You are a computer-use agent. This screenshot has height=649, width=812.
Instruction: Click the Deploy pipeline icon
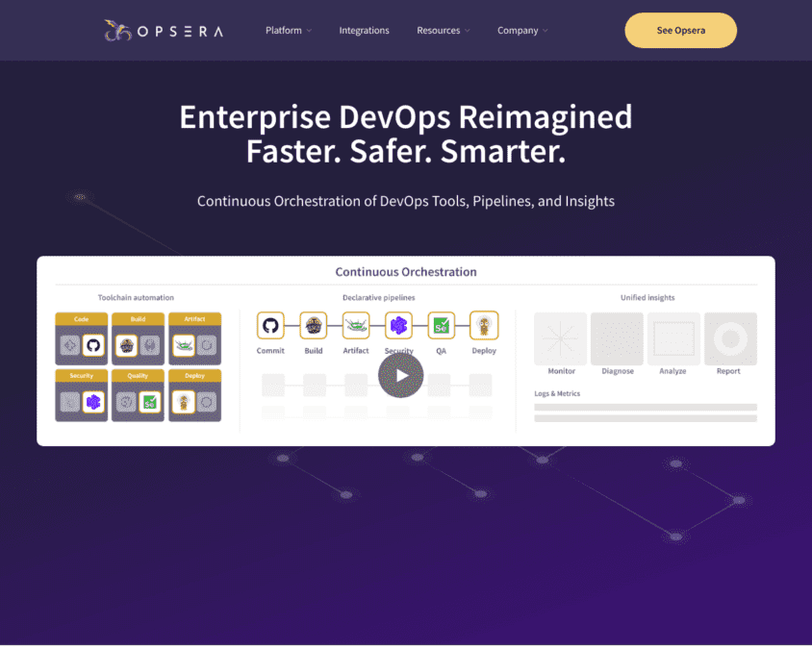[x=484, y=326]
